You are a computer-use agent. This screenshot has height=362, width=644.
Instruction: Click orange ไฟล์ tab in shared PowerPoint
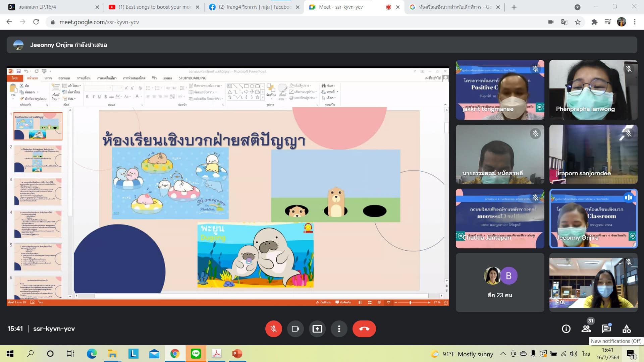tap(15, 78)
